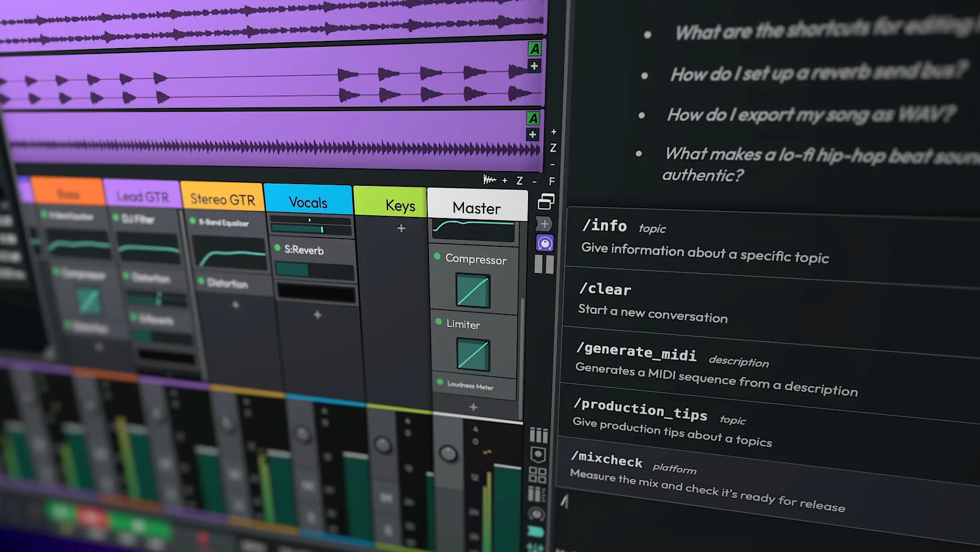
Task: Click the teal tag-shaped icon in the side column
Action: tap(536, 531)
